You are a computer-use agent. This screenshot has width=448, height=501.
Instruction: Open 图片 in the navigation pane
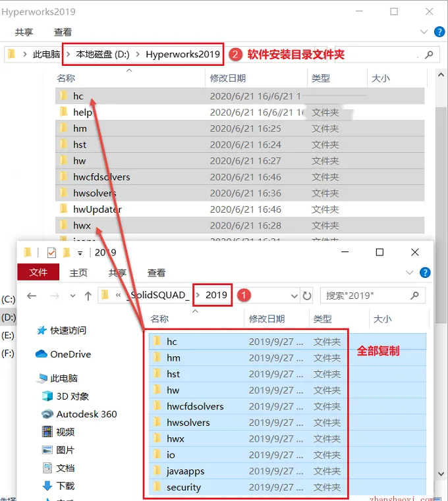59,450
